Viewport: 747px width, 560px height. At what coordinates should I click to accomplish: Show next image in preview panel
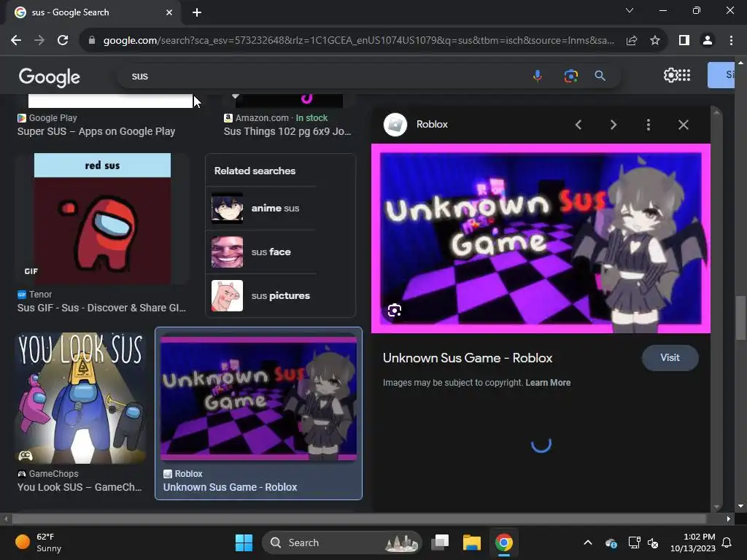(613, 125)
